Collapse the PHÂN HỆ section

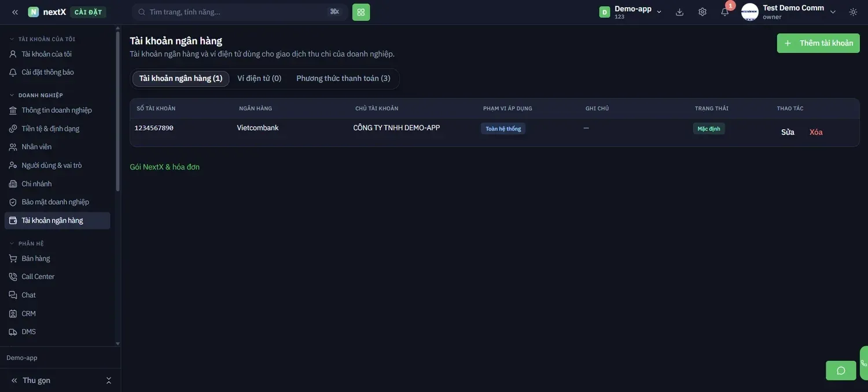[x=27, y=243]
